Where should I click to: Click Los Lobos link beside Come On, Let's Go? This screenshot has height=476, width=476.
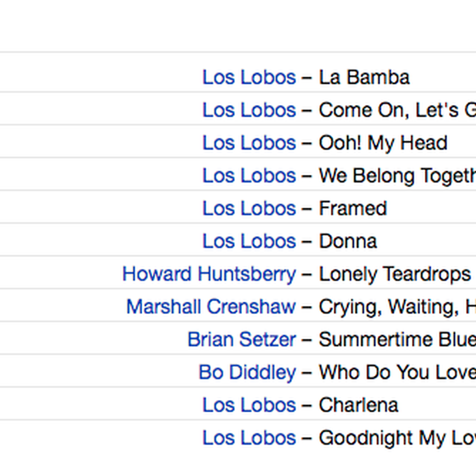point(249,110)
